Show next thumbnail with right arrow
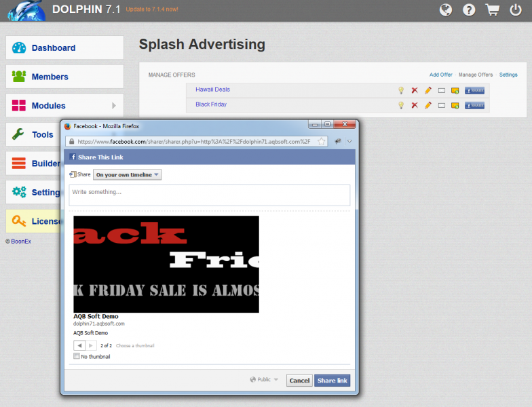 tap(91, 345)
